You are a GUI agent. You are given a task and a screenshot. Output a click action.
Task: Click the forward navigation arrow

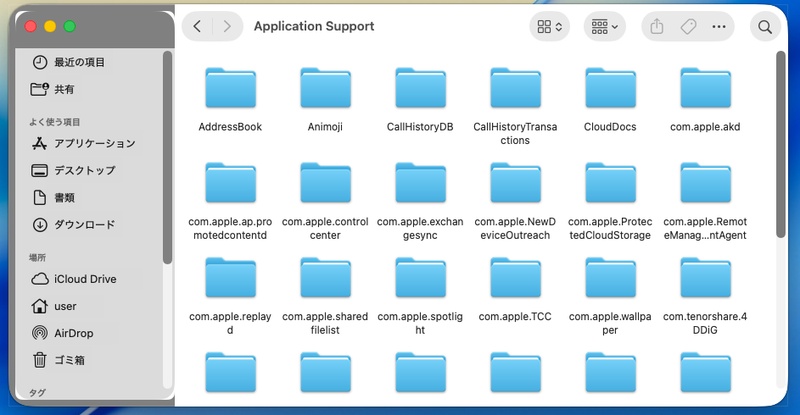pos(228,27)
